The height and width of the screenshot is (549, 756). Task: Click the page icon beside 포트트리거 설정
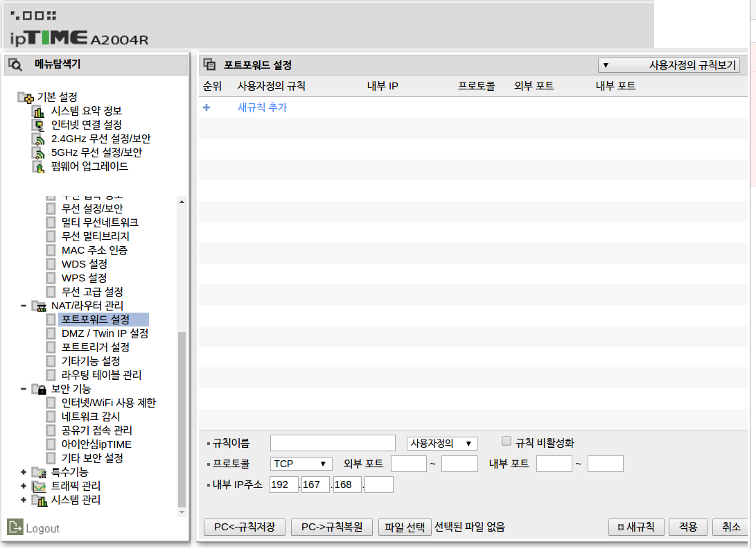(x=51, y=347)
